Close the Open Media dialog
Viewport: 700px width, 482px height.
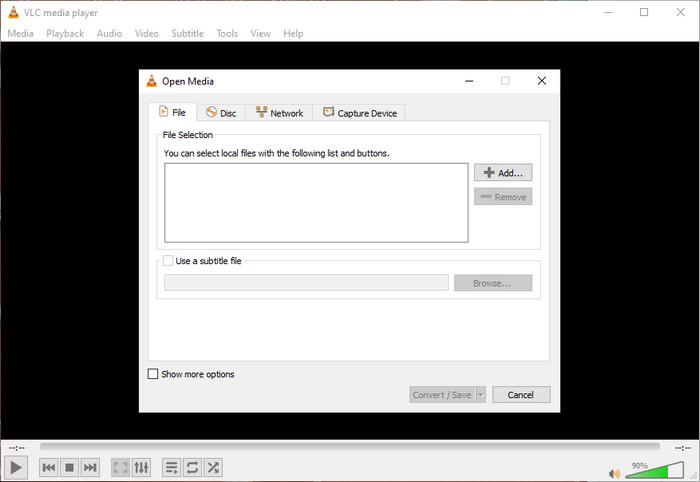(x=542, y=81)
